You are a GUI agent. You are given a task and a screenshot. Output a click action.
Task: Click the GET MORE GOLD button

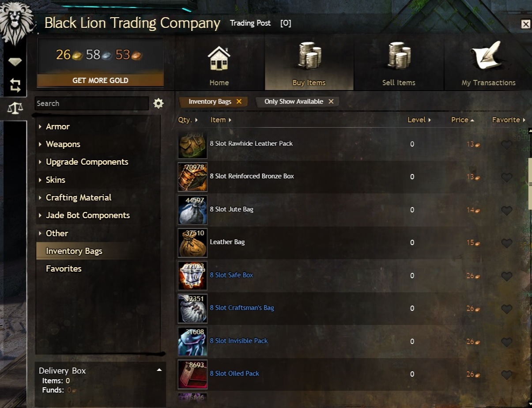click(100, 80)
